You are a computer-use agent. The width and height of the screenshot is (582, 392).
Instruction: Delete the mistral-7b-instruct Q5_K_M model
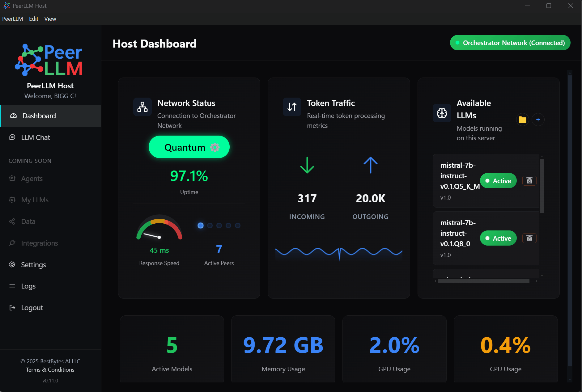529,181
